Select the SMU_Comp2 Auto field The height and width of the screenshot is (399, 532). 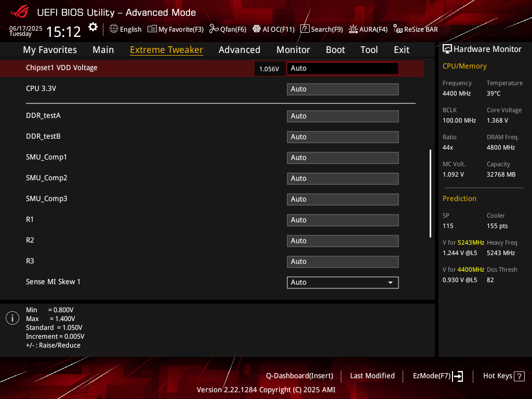(x=343, y=179)
